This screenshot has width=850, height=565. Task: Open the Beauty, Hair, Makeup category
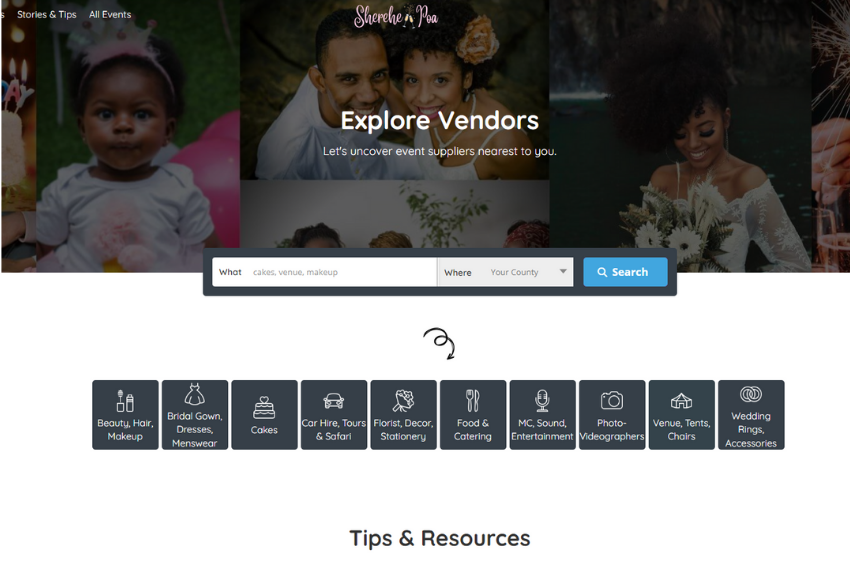[x=125, y=415]
